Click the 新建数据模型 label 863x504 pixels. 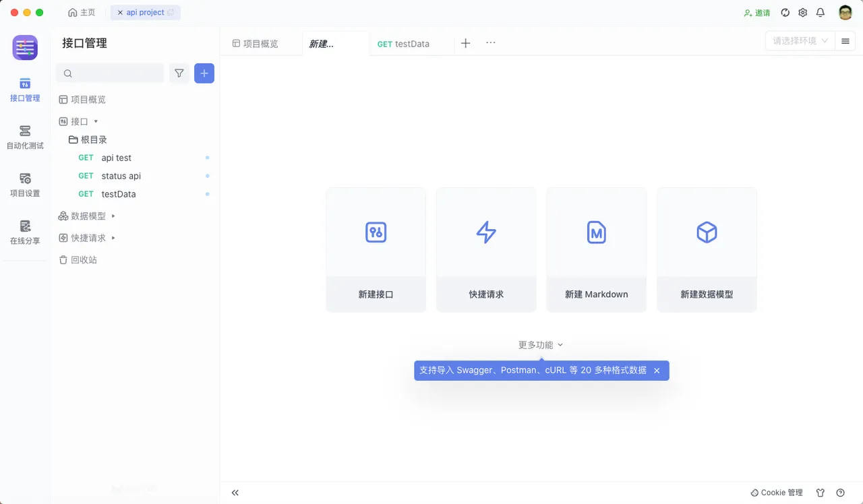tap(707, 294)
